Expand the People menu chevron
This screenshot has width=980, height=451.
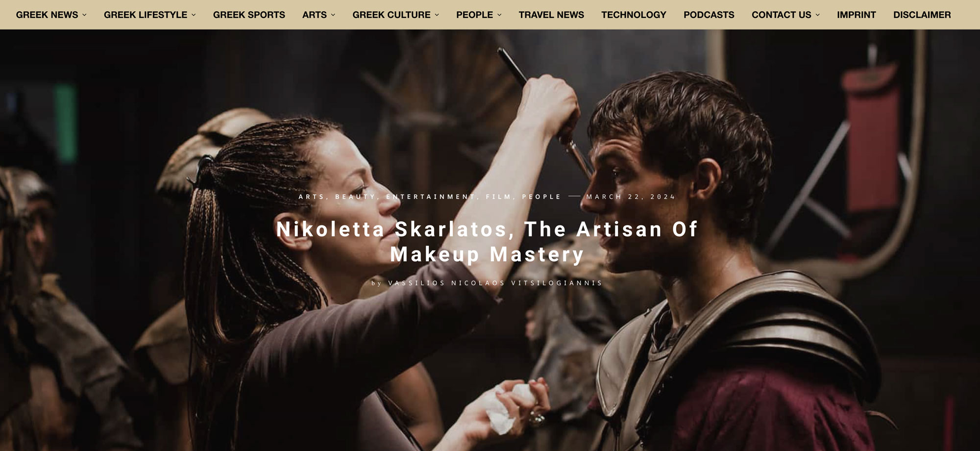click(499, 15)
